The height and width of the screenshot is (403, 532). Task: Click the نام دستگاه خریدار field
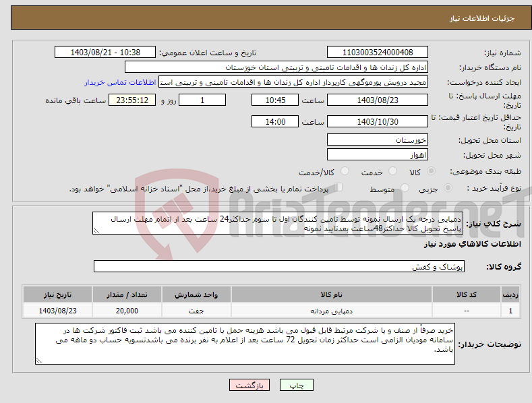(x=276, y=67)
